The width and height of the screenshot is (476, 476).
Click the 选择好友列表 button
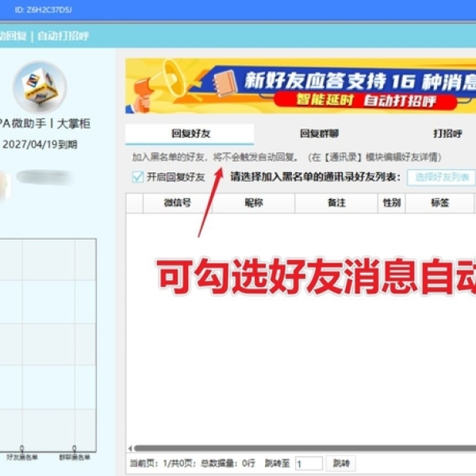coord(442,177)
